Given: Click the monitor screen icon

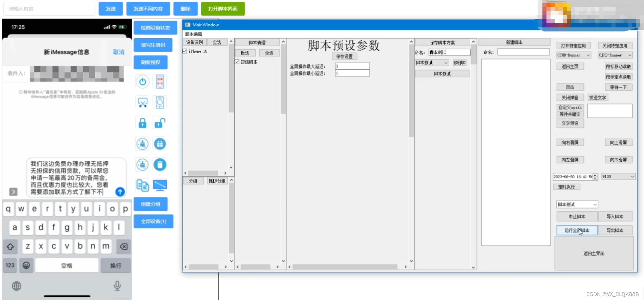Looking at the screenshot, I should pyautogui.click(x=160, y=185).
